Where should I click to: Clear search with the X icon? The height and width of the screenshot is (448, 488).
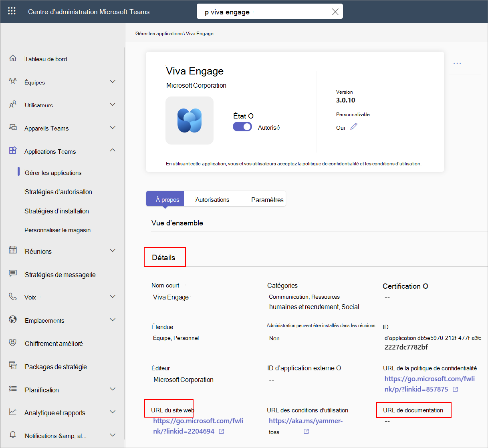click(335, 12)
